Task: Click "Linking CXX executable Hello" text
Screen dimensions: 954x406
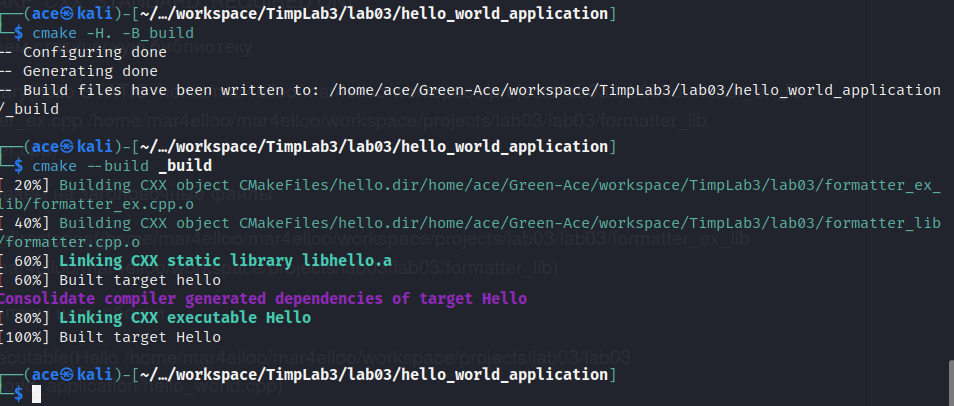Action: click(x=185, y=318)
